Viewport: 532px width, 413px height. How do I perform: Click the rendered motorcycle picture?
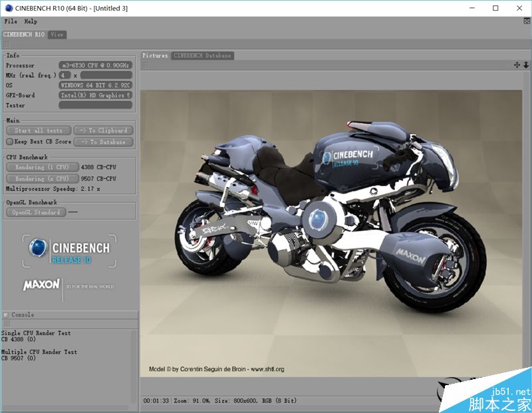(331, 233)
